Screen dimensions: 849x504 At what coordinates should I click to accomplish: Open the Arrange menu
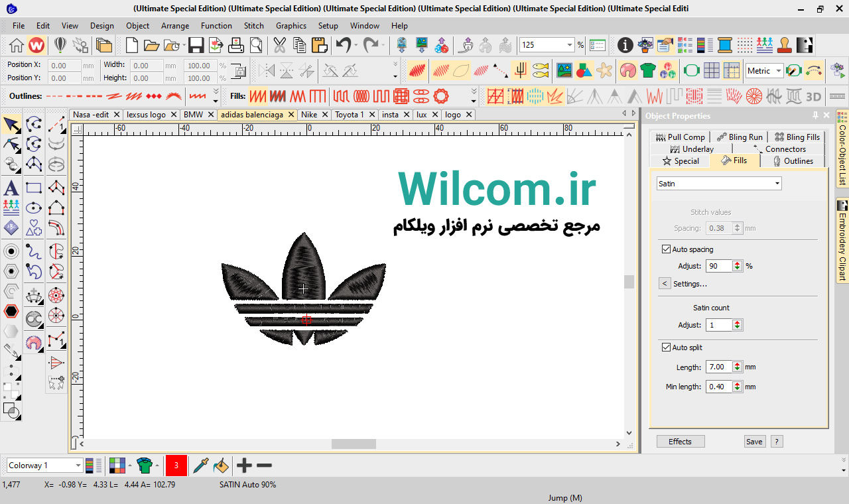[x=175, y=26]
